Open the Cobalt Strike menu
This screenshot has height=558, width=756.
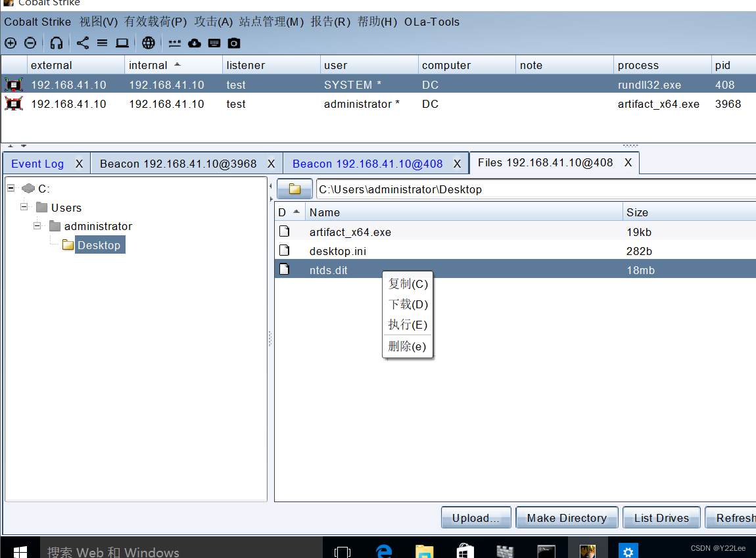(37, 22)
